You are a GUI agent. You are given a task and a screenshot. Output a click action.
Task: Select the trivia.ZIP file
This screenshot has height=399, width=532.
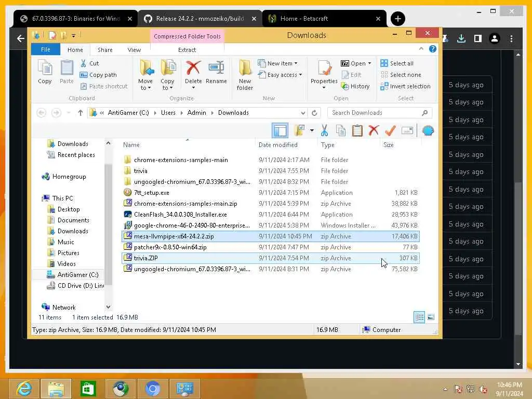270,258
